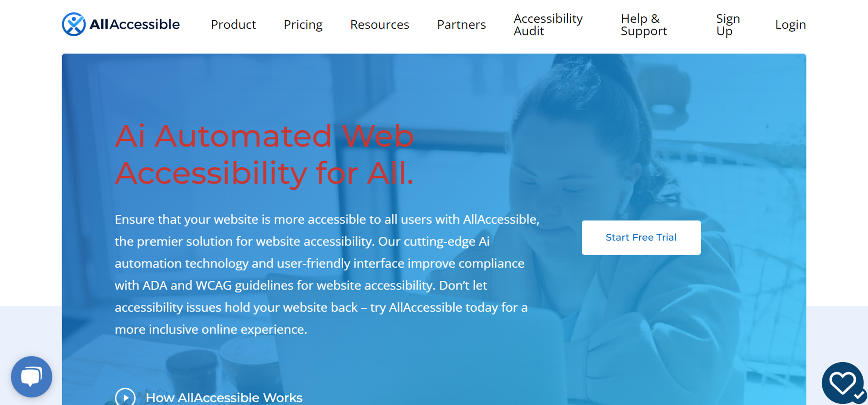Click the Ai Automated Web Accessibility heading
The image size is (868, 405).
(x=264, y=154)
